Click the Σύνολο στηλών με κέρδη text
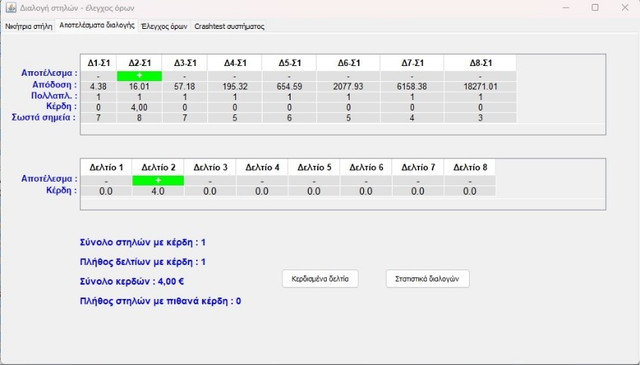The width and height of the screenshot is (640, 365). (142, 243)
